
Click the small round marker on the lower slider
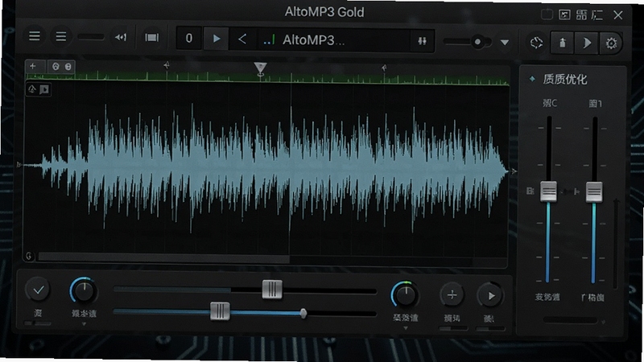point(303,314)
